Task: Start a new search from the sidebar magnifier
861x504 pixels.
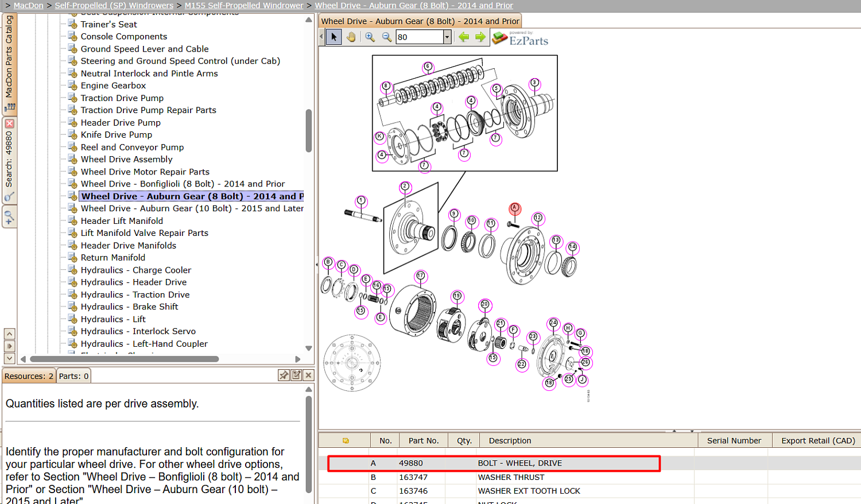Action: (9, 218)
